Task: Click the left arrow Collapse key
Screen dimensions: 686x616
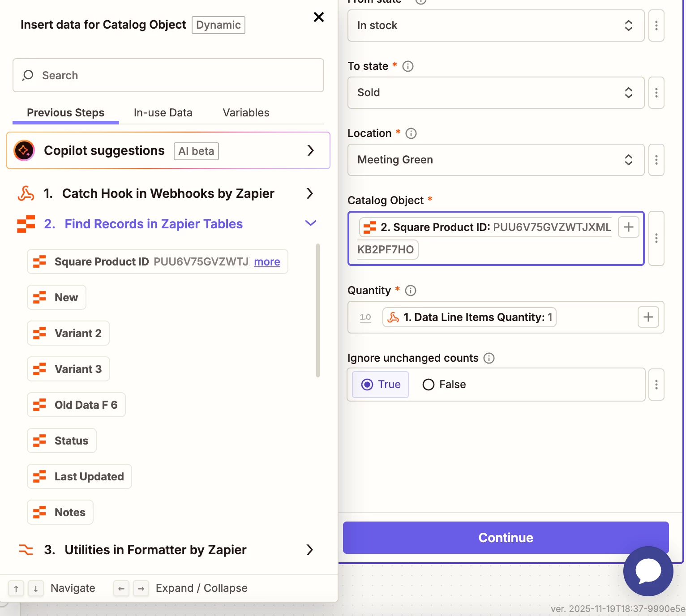Action: [x=121, y=588]
